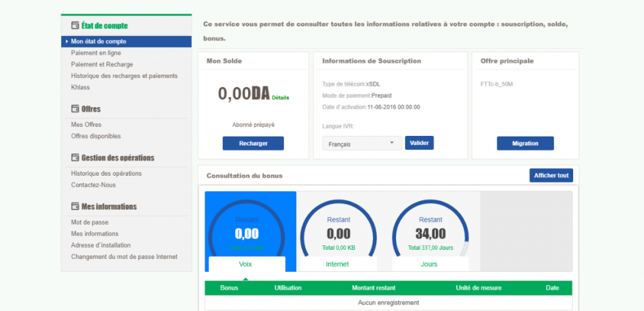644x311 pixels.
Task: Click the État de compte section icon
Action: click(75, 26)
